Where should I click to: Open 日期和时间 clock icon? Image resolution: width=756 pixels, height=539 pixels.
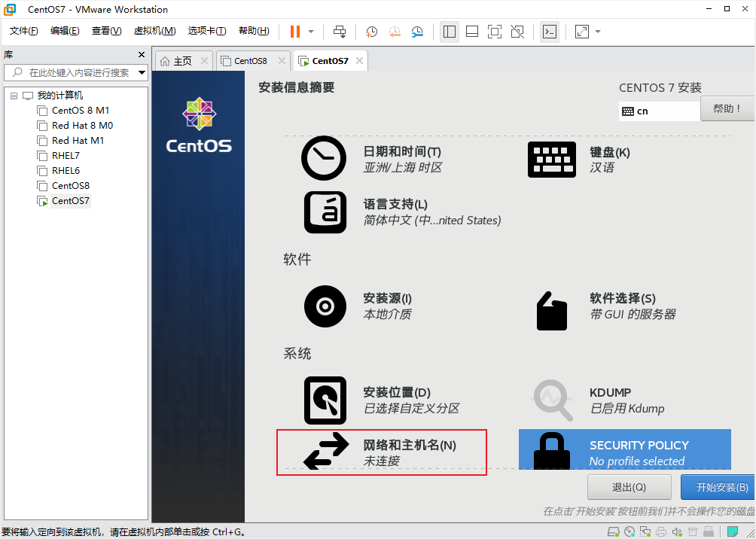[324, 158]
